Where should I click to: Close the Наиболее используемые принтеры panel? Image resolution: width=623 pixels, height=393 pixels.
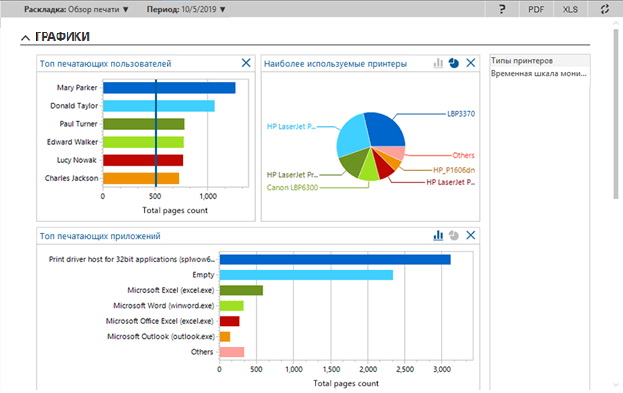470,63
